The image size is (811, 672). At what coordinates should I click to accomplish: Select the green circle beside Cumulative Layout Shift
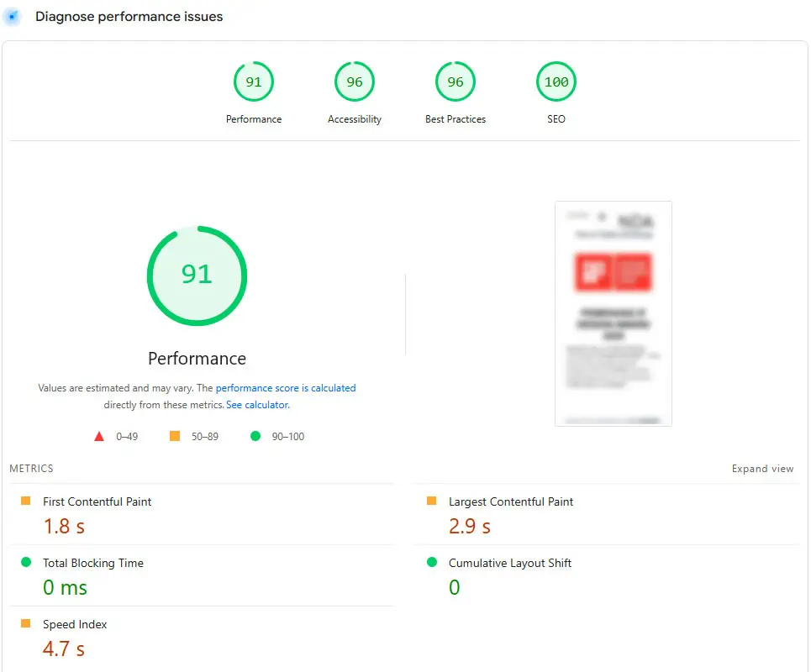(431, 563)
